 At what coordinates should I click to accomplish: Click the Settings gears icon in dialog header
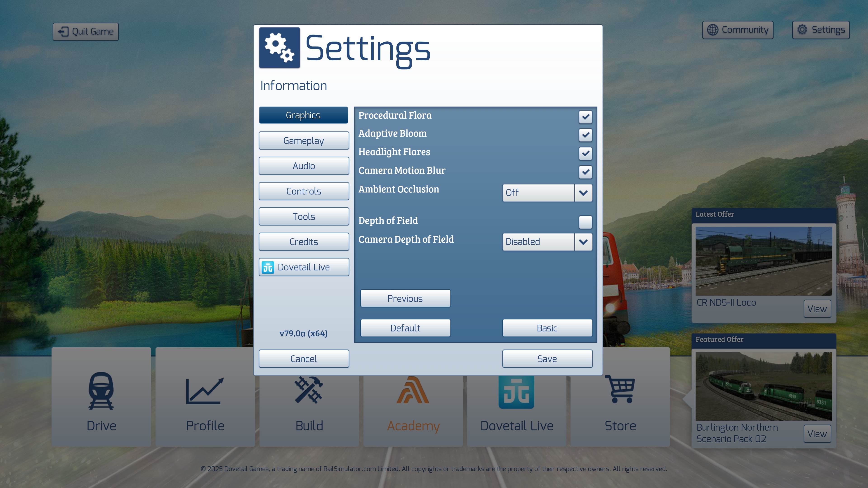(279, 48)
